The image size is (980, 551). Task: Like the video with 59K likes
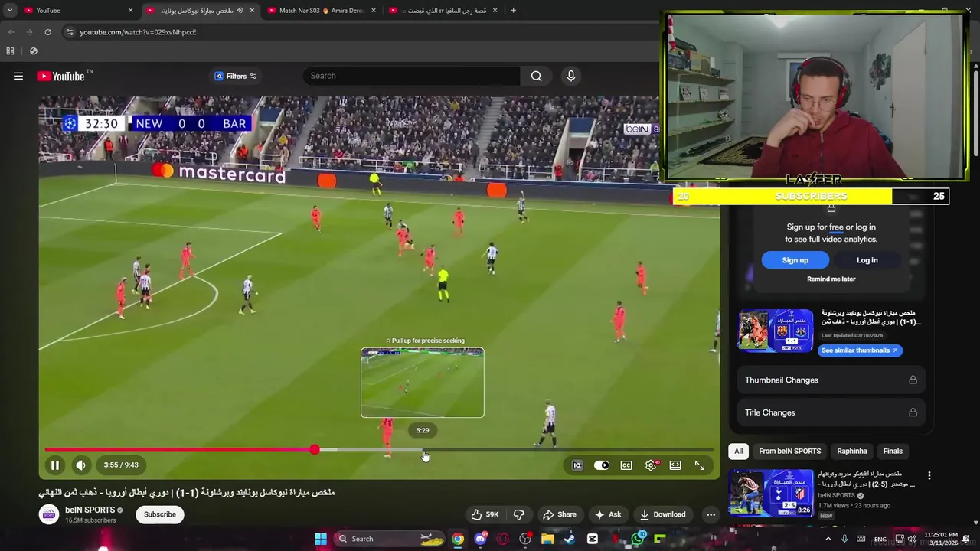(485, 514)
